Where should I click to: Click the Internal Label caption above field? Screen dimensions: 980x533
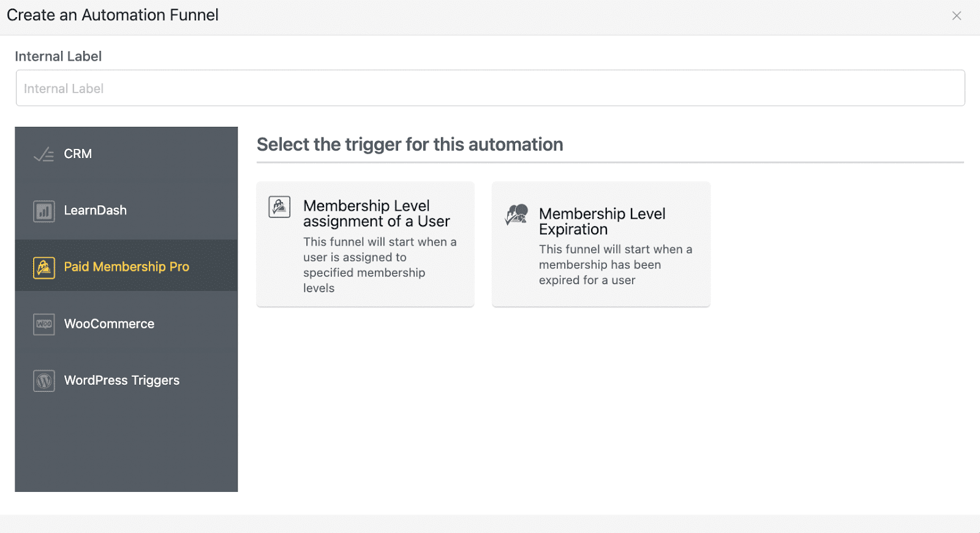(58, 56)
